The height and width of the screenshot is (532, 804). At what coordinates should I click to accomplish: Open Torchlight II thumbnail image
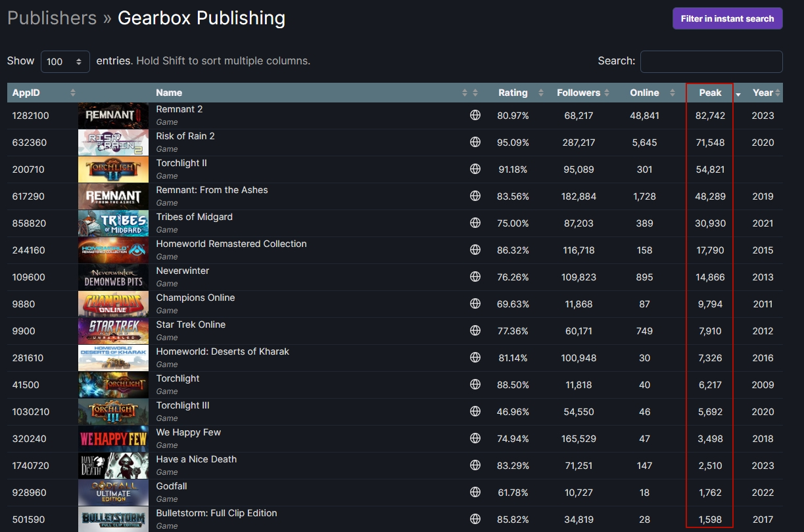113,169
